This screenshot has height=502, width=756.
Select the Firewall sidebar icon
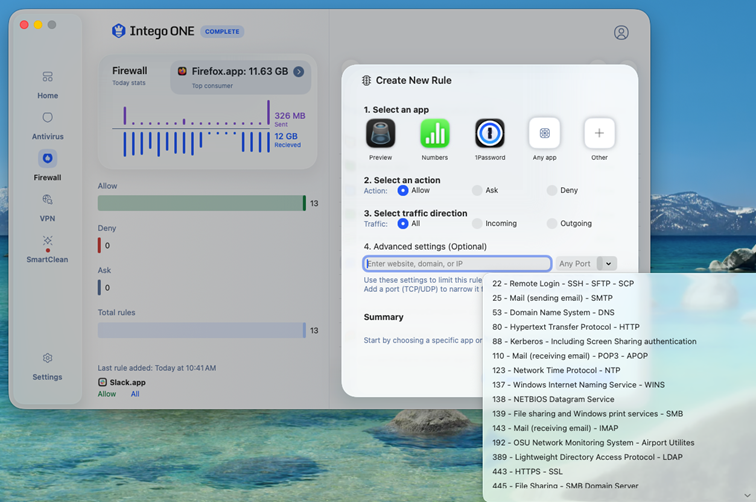pyautogui.click(x=47, y=158)
